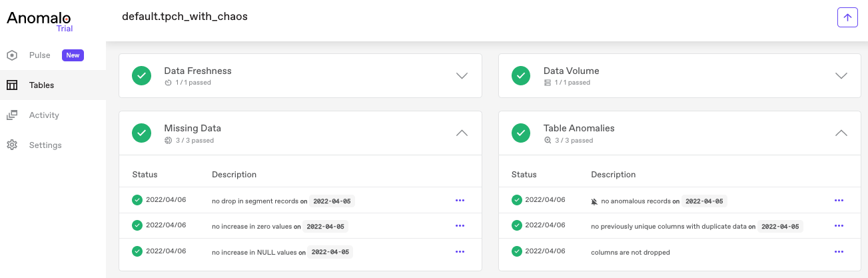Click '3 / 3 passed' under Table Anomalies

[574, 141]
